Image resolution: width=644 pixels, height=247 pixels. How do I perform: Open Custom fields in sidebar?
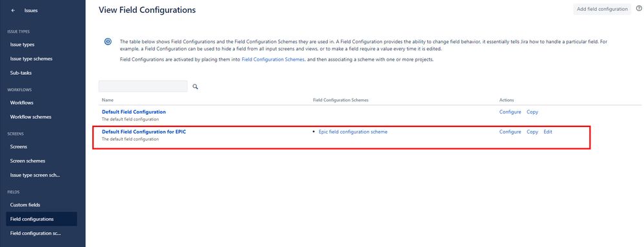[x=25, y=204]
